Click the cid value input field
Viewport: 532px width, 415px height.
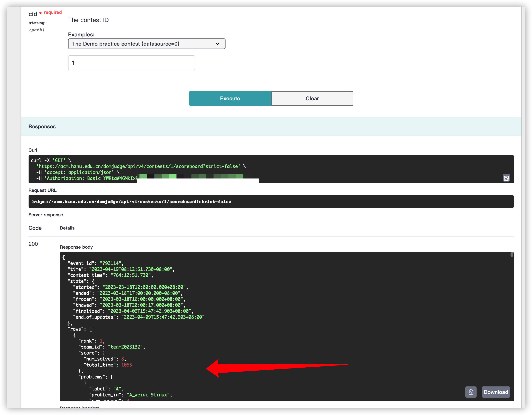pyautogui.click(x=131, y=63)
